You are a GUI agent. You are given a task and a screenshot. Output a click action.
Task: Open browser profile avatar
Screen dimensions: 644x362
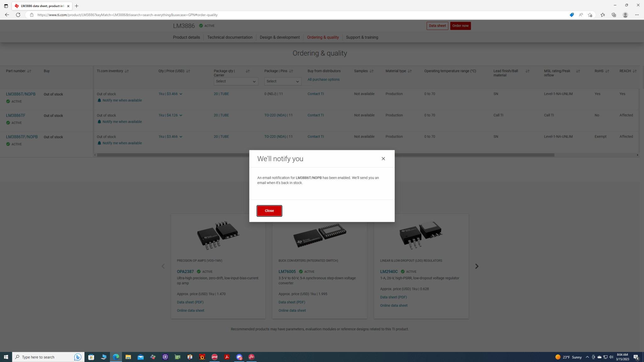(x=625, y=15)
